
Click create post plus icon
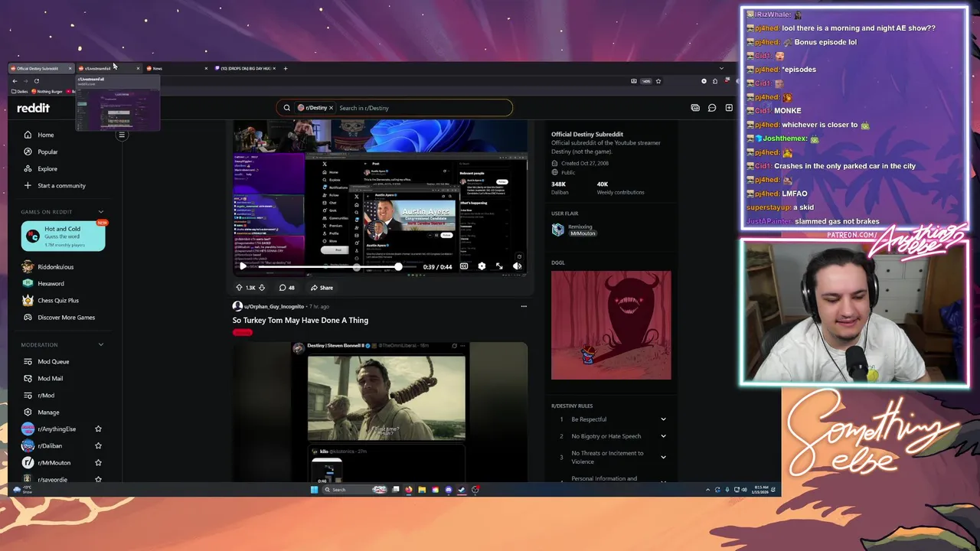pyautogui.click(x=729, y=108)
